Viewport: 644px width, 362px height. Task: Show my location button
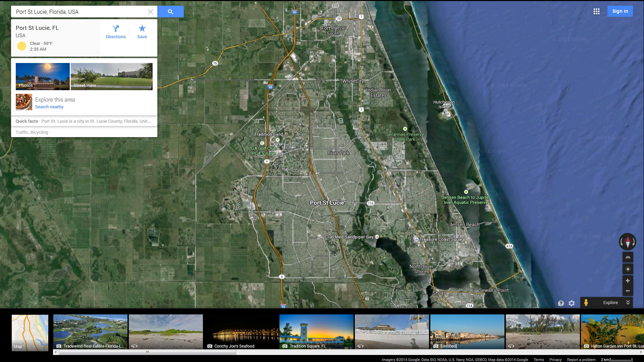tap(628, 269)
